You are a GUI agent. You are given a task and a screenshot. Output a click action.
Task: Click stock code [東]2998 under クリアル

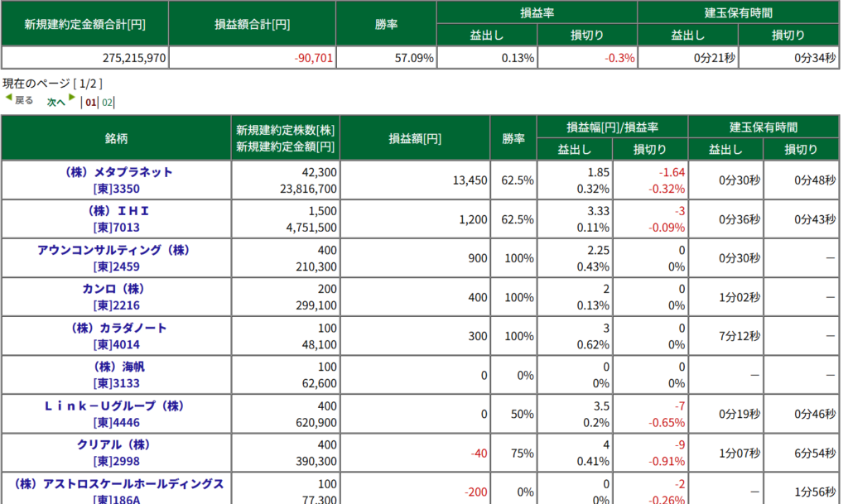[x=114, y=462]
